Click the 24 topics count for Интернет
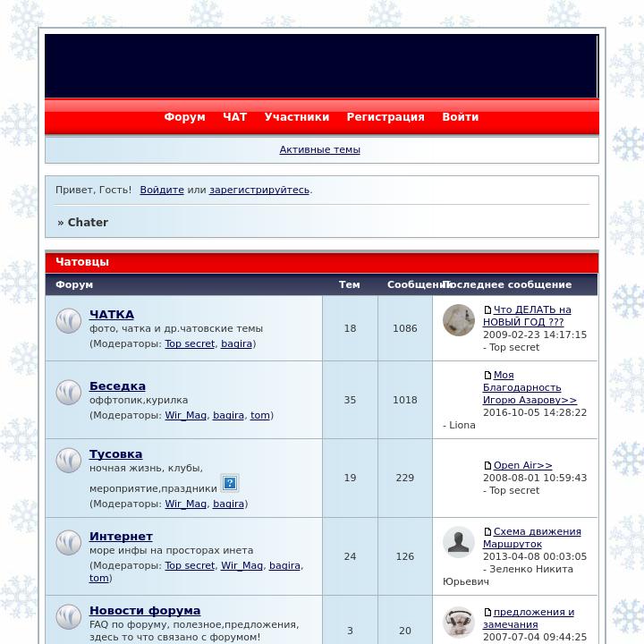Viewport: 644px width, 644px height. click(x=350, y=556)
